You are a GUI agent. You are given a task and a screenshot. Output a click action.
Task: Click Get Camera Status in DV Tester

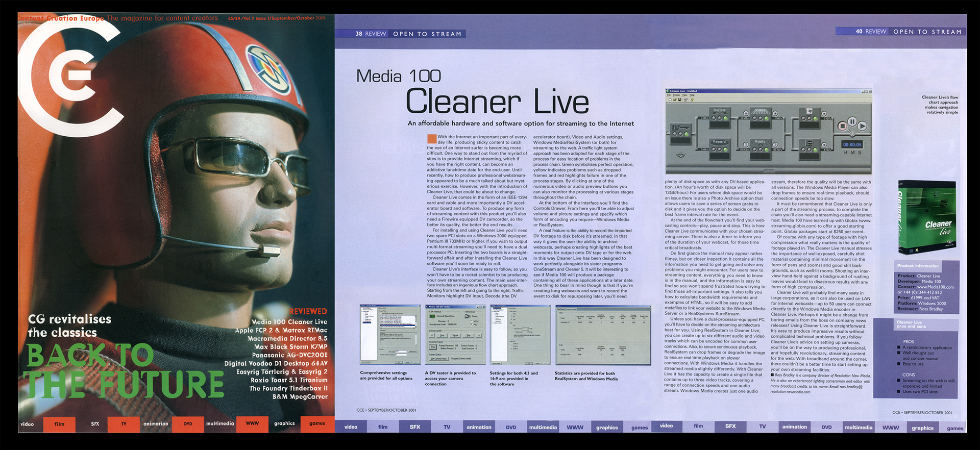click(x=438, y=358)
